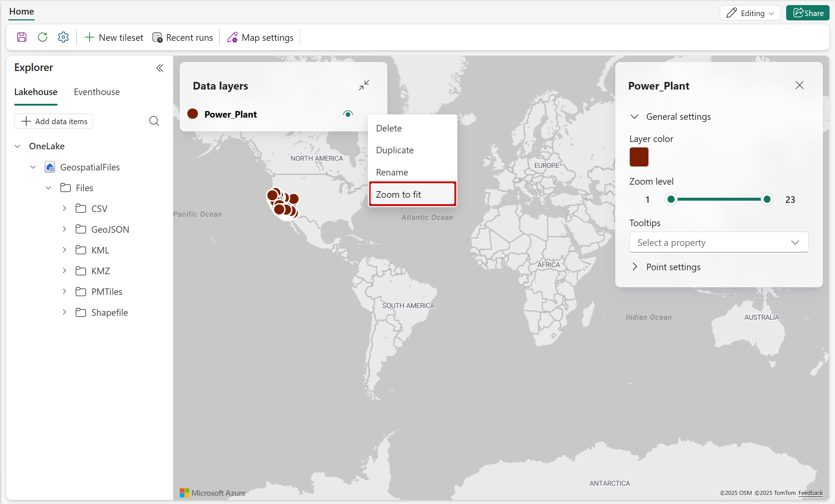Screen dimensions: 835x504
Task: Open the settings gear icon
Action: pyautogui.click(x=63, y=37)
